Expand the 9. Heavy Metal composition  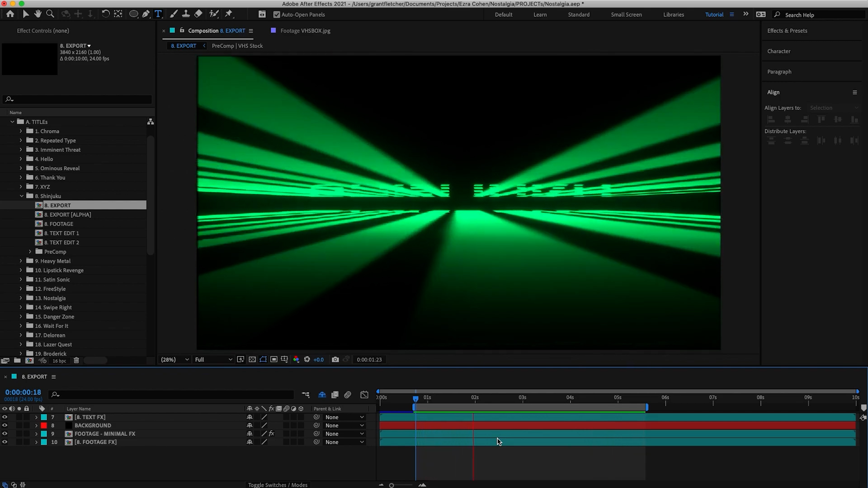pos(21,260)
